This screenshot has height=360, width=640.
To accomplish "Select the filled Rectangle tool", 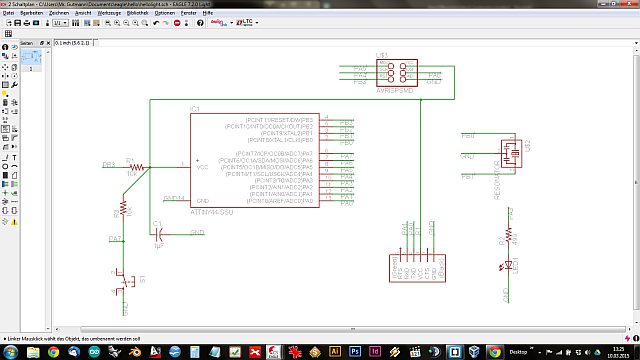I will [x=5, y=175].
